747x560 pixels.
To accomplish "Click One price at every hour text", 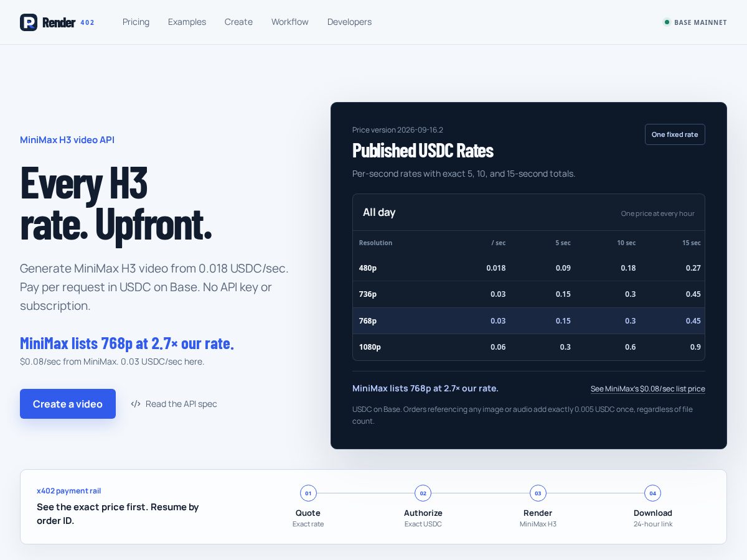I will click(x=658, y=213).
